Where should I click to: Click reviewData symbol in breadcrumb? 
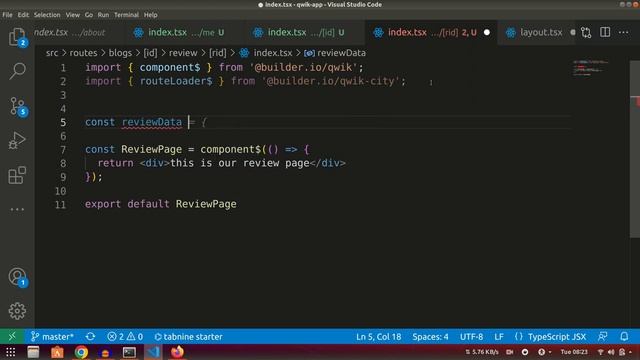pos(341,53)
